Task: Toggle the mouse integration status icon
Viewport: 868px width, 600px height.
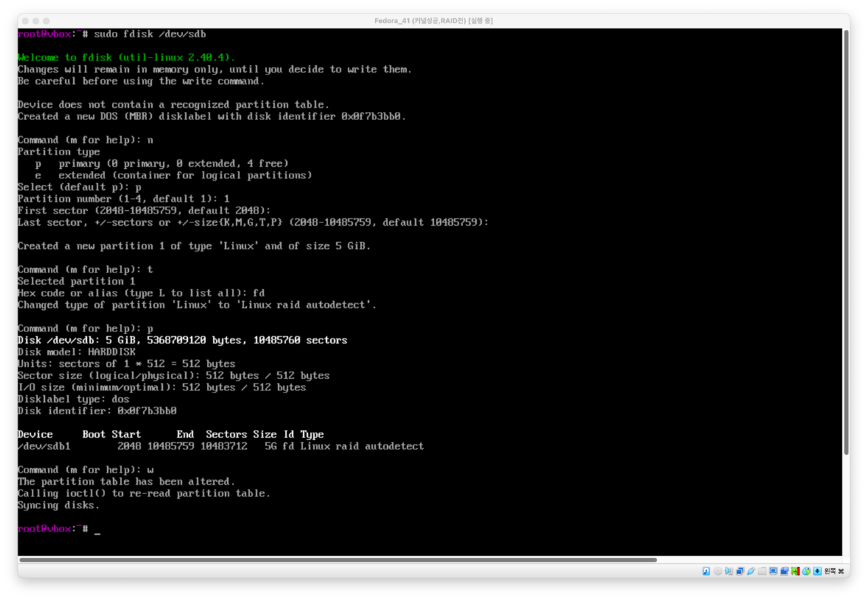Action: (806, 571)
